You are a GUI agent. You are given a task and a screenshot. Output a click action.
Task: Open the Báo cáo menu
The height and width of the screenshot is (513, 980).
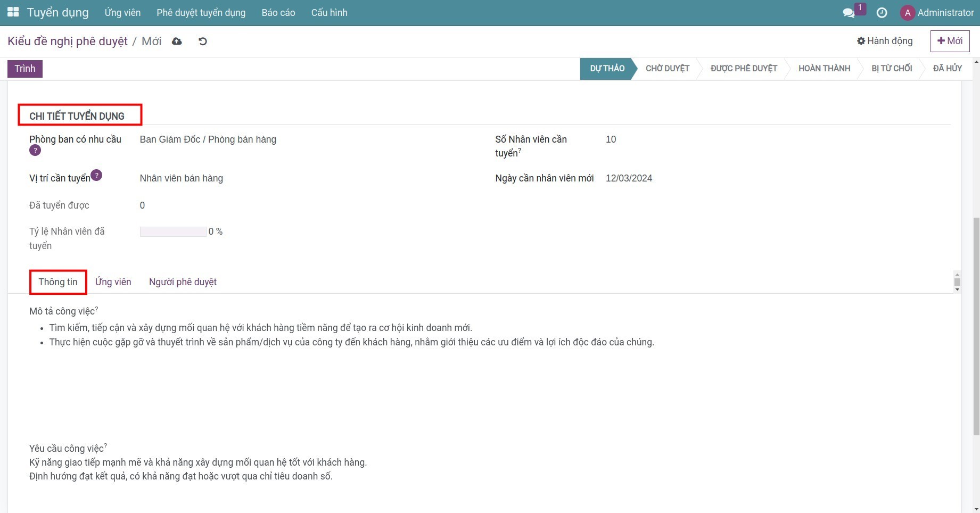coord(278,13)
